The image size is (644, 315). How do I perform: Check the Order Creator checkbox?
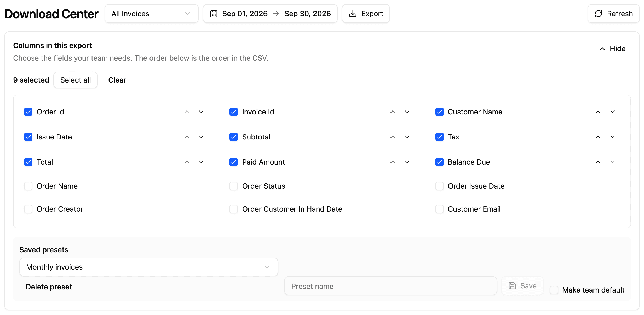[28, 209]
